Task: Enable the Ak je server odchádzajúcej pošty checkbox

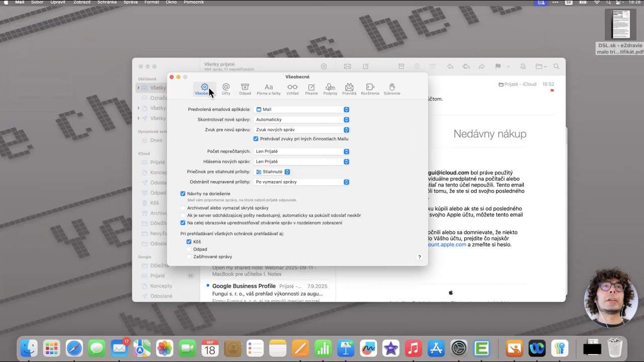Action: tap(183, 215)
